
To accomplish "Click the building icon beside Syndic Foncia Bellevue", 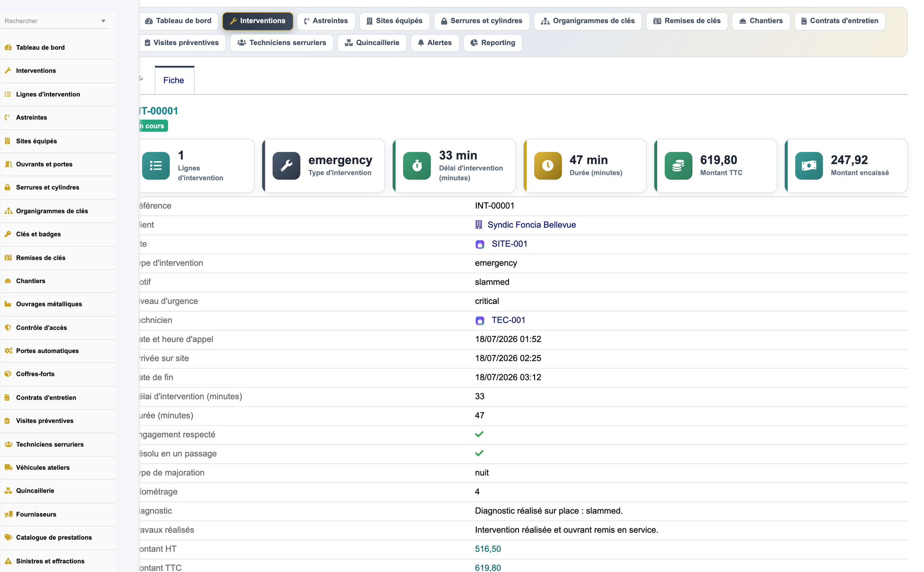I will [x=479, y=225].
